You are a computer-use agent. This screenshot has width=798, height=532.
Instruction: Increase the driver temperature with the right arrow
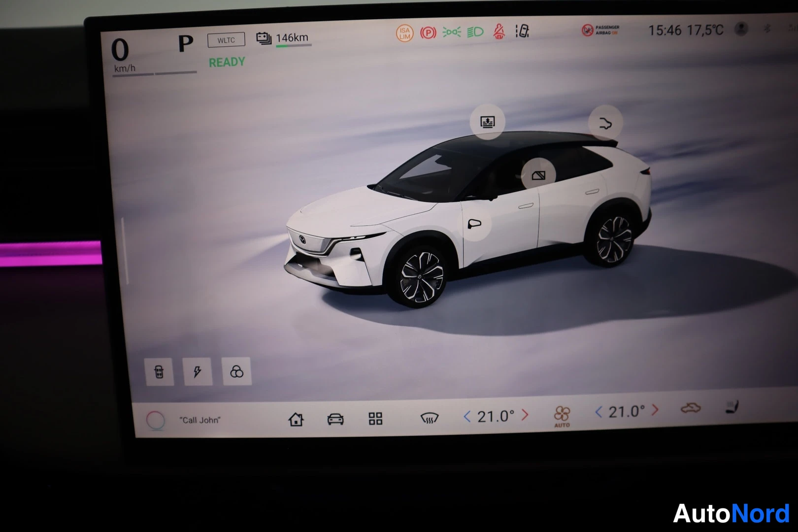click(525, 415)
